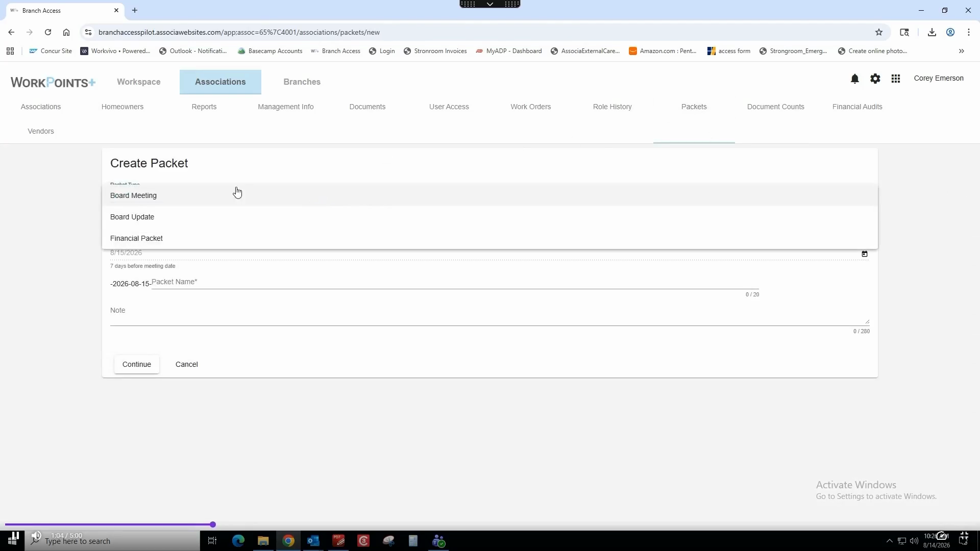Open Chrome three-dot menu

(x=969, y=32)
